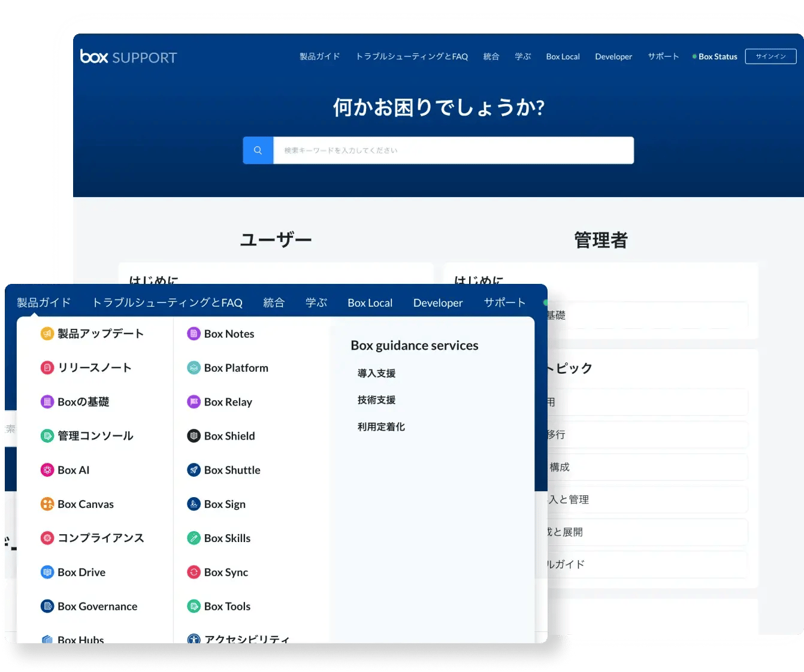This screenshot has height=672, width=804.
Task: Open Box Drive via its icon
Action: click(x=47, y=572)
